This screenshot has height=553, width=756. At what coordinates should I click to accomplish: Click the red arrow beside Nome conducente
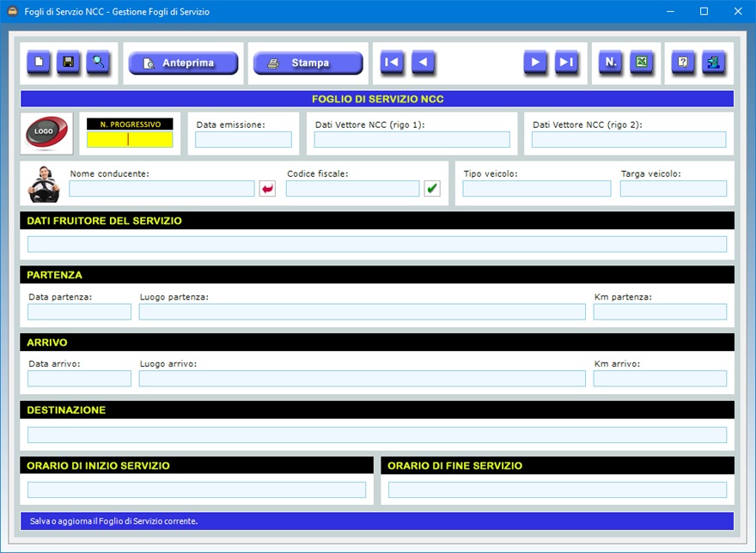click(x=267, y=189)
